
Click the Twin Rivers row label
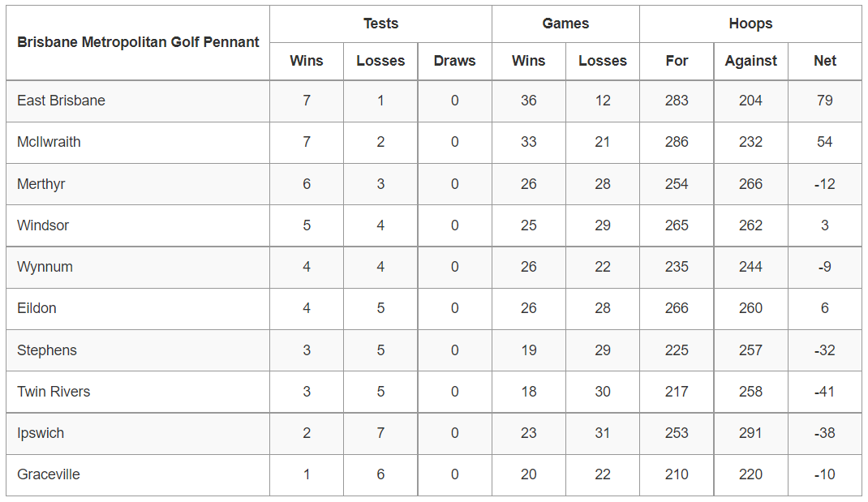(54, 392)
